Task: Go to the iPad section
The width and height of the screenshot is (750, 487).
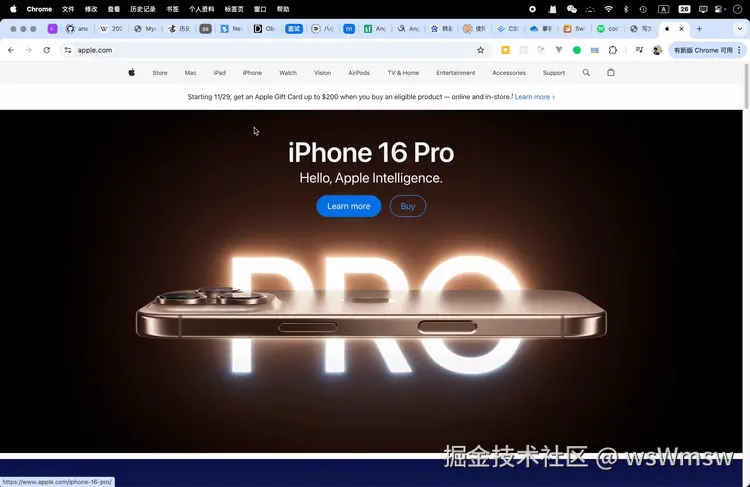Action: 220,73
